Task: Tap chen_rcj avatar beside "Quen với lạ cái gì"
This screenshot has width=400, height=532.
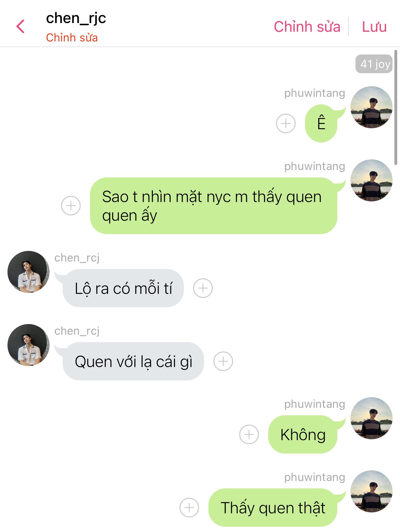Action: click(28, 345)
